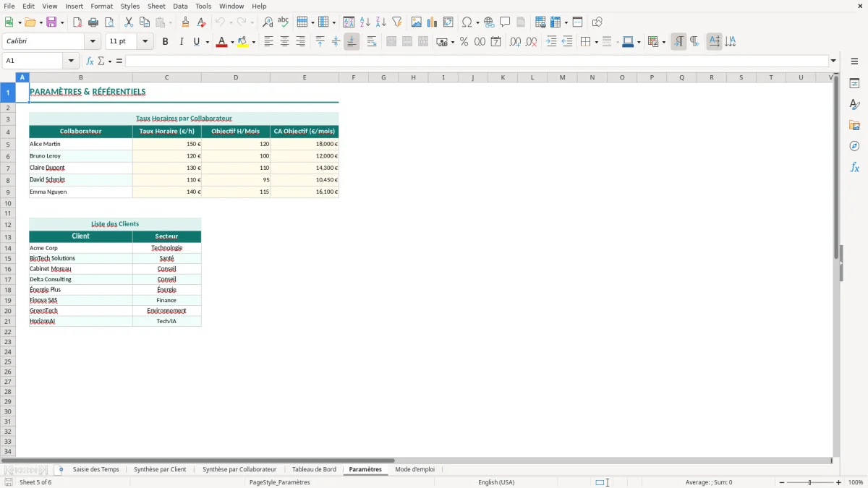Open the Data menu

(180, 6)
